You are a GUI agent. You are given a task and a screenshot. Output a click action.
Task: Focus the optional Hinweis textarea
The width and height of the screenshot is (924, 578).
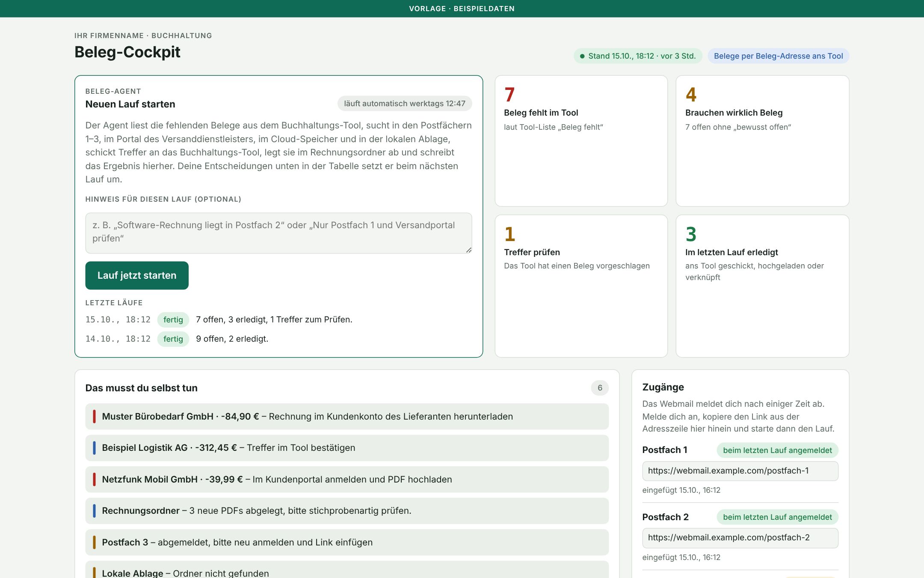pos(278,233)
